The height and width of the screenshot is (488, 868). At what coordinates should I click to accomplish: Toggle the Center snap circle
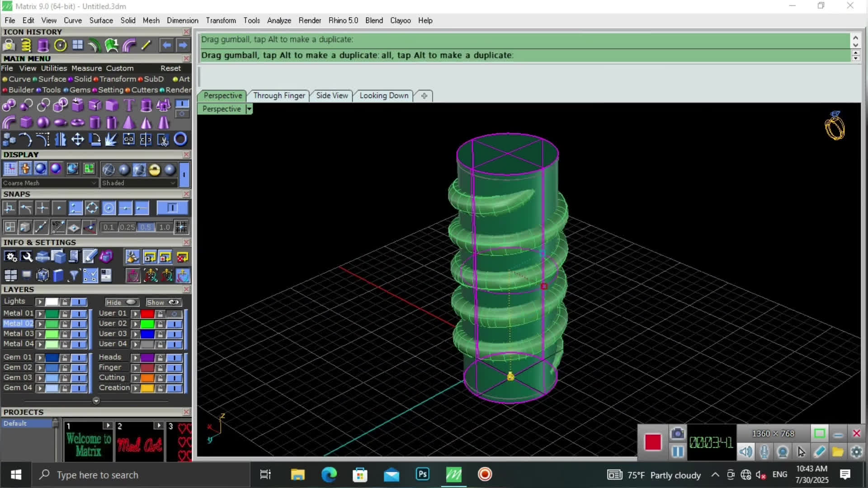(108, 208)
